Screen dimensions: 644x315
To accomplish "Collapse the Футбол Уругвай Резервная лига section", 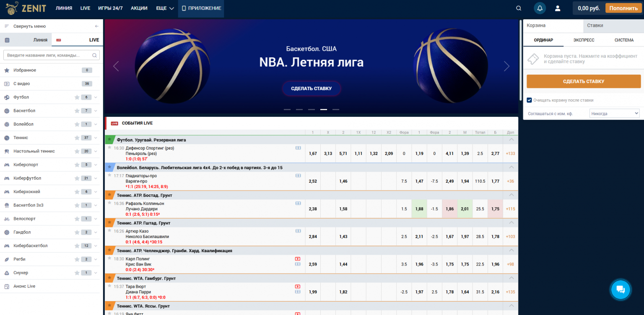I will coord(511,139).
